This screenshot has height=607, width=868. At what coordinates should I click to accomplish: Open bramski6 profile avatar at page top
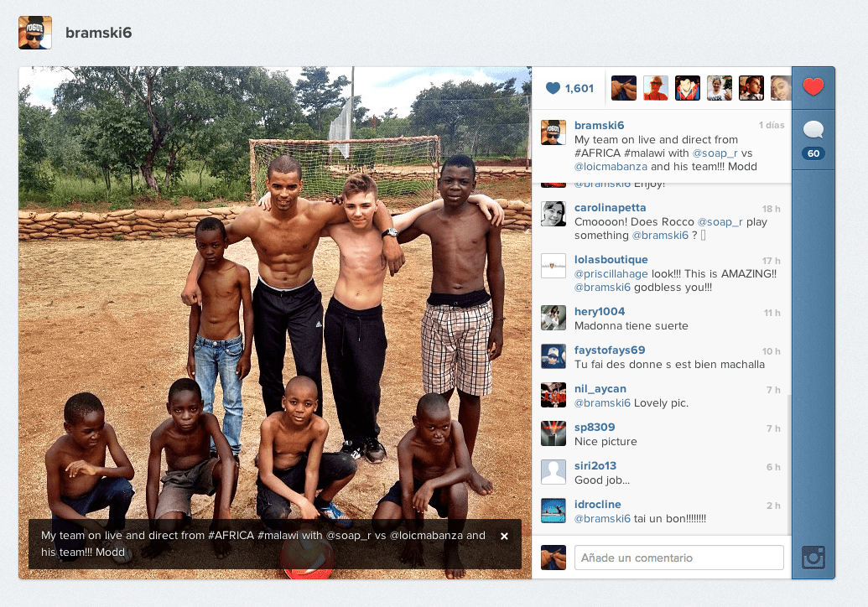tap(35, 33)
